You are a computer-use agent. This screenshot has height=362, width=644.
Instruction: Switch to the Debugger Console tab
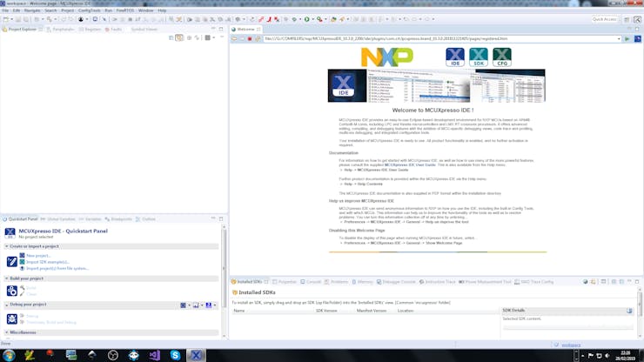(396, 282)
